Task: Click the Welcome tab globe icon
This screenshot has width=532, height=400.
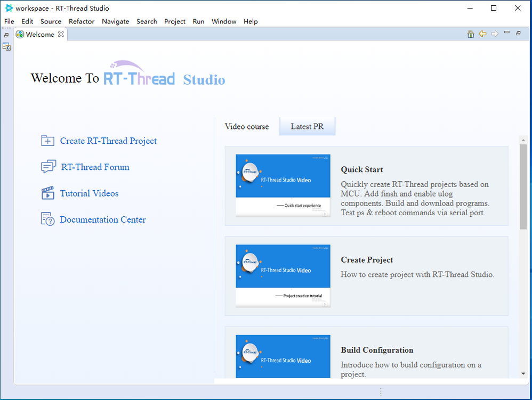Action: point(20,34)
